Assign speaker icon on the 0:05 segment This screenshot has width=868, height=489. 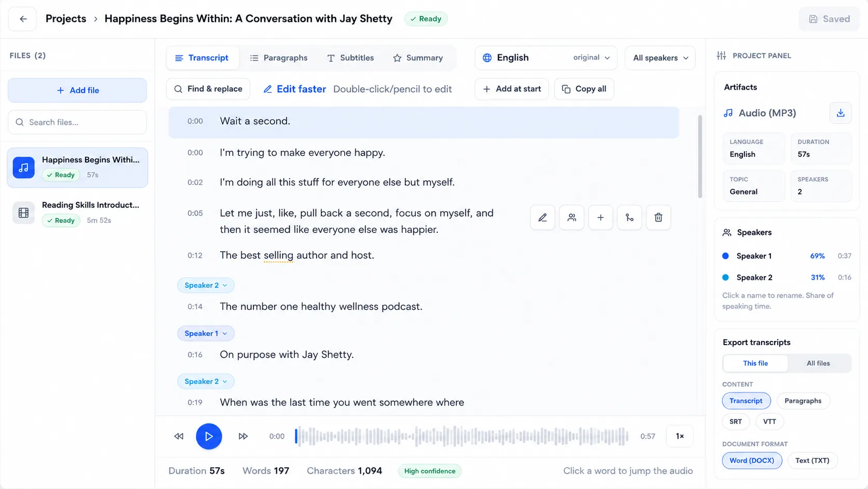[x=572, y=218]
